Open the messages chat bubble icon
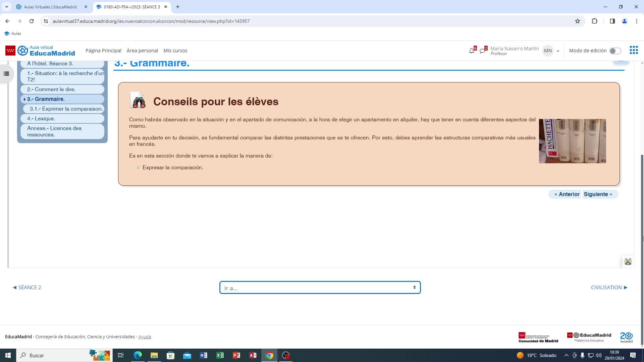Viewport: 644px width, 362px height. tap(482, 51)
